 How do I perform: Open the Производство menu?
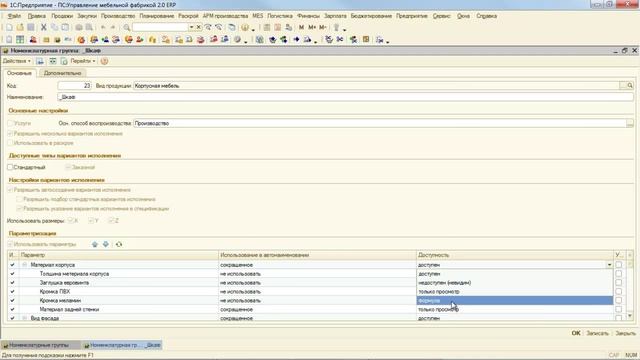pyautogui.click(x=118, y=16)
